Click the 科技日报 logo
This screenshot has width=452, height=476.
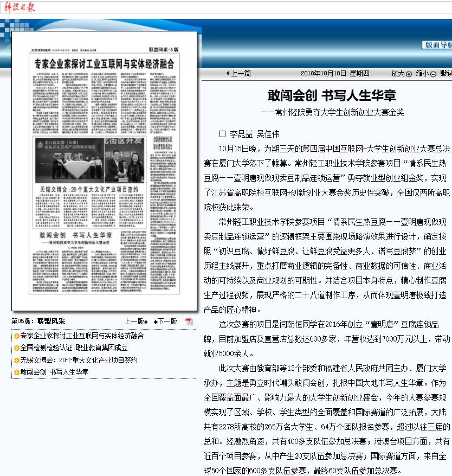click(x=20, y=7)
